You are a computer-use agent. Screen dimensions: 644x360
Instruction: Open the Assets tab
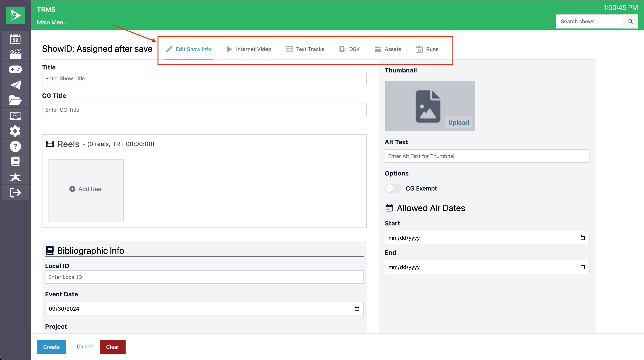[388, 49]
